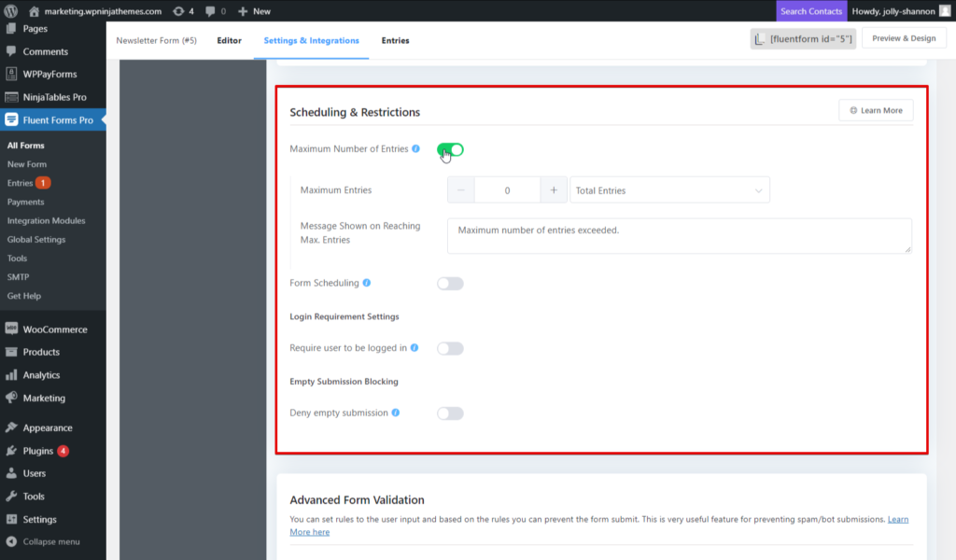The height and width of the screenshot is (560, 956).
Task: Click the copy shortcode icon
Action: 760,39
